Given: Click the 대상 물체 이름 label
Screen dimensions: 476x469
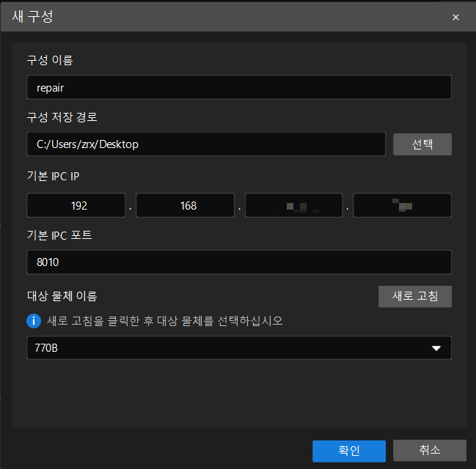Looking at the screenshot, I should click(62, 296).
